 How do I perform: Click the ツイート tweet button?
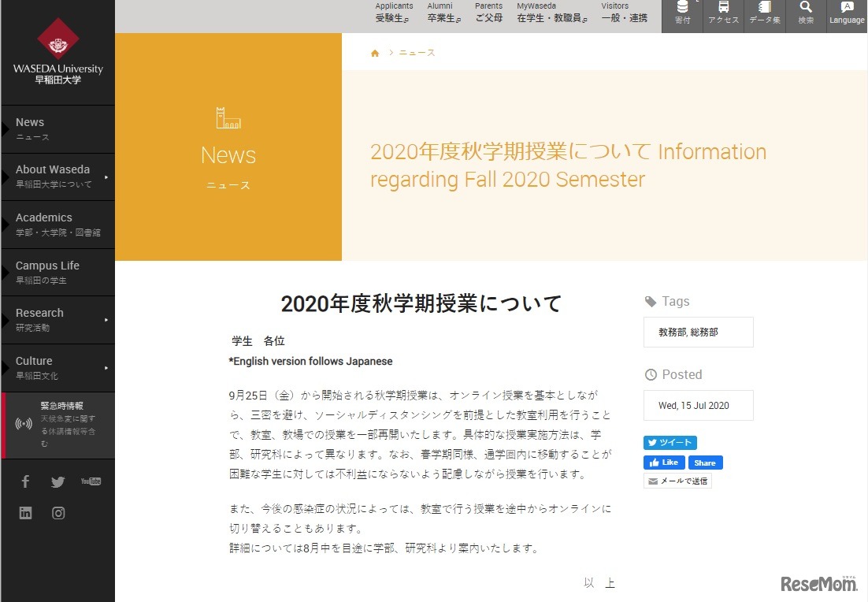tap(670, 442)
